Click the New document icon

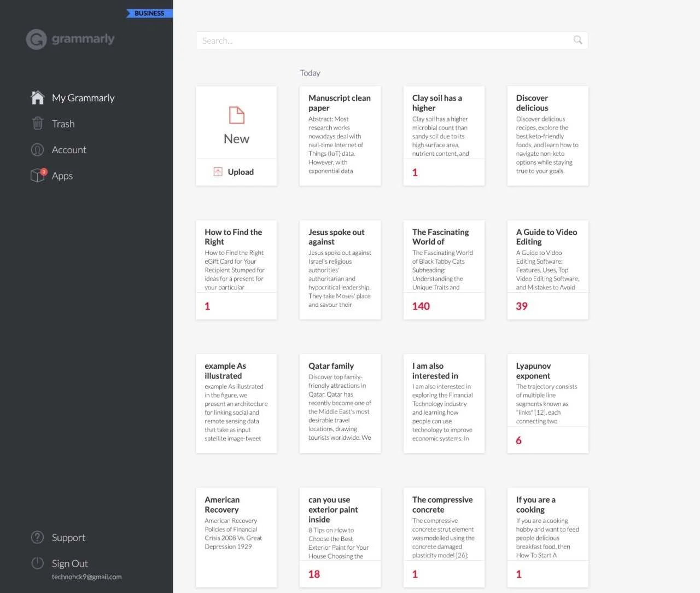click(236, 115)
